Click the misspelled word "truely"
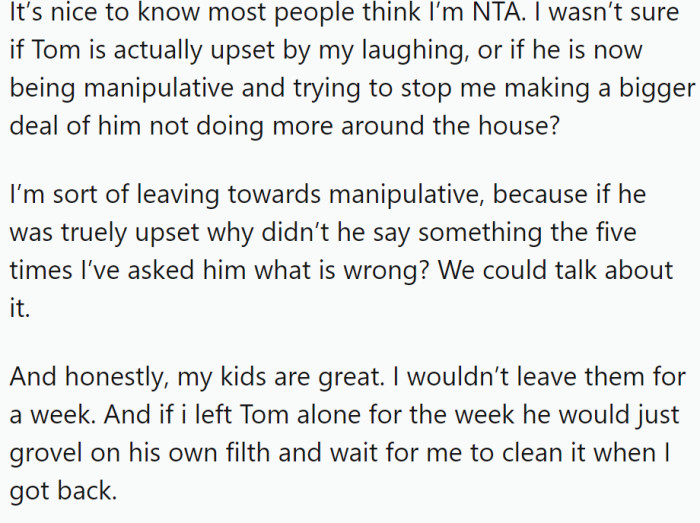Viewport: 700px width, 523px height. pyautogui.click(x=94, y=234)
